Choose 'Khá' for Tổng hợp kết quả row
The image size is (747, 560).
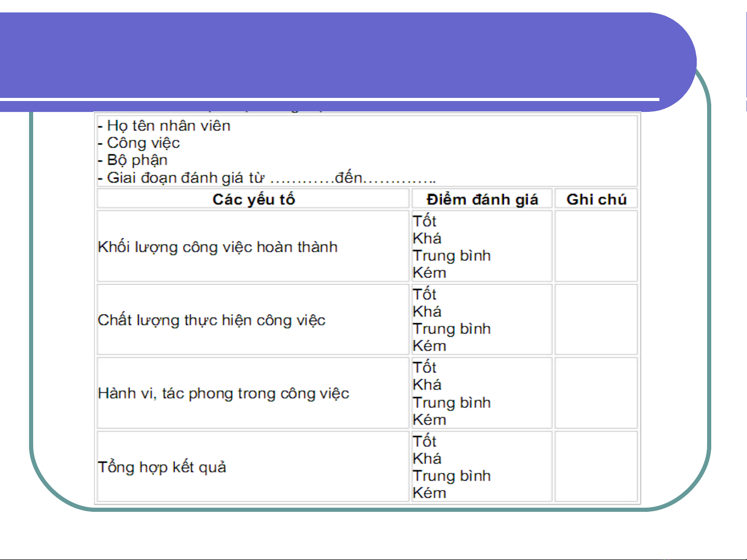tap(427, 458)
